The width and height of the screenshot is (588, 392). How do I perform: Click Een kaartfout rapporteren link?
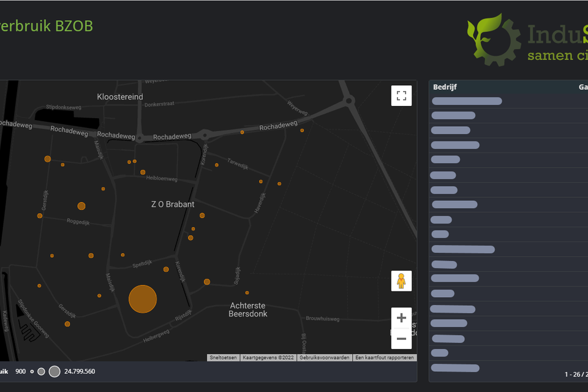pos(385,358)
